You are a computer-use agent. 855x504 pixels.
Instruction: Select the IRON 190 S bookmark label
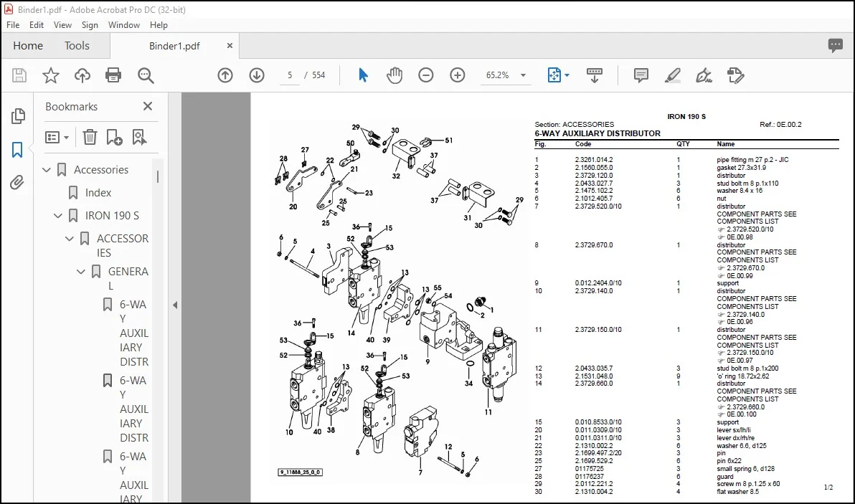pos(112,216)
